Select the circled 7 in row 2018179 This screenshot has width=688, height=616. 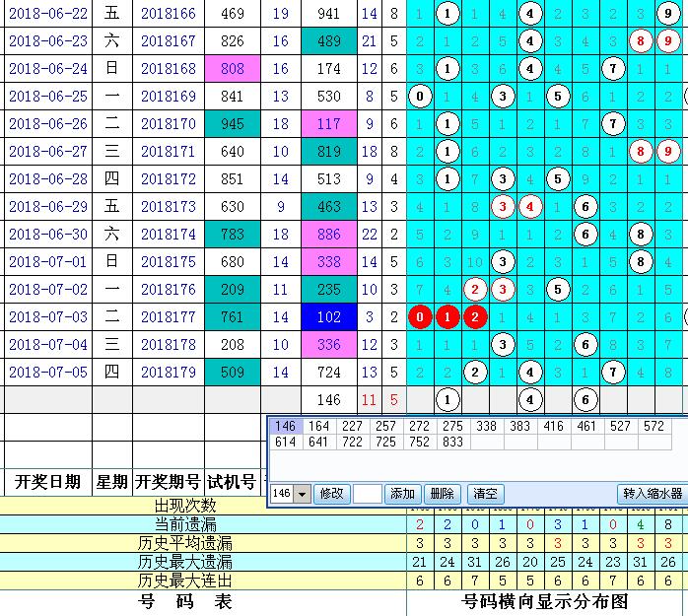(x=613, y=373)
